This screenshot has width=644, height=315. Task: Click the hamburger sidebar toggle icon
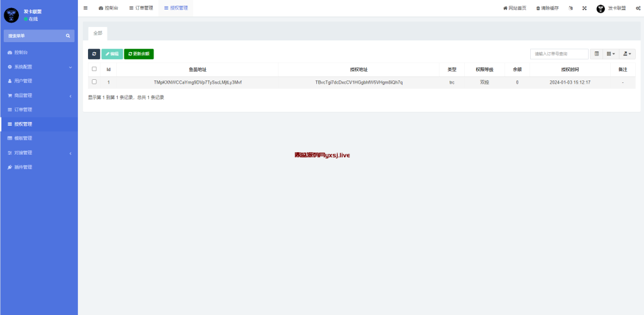[x=86, y=8]
